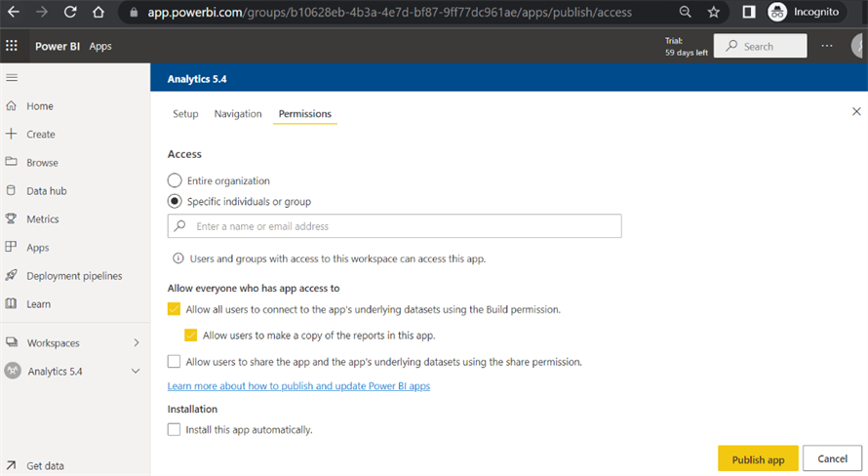Go to Home in sidebar

(39, 105)
